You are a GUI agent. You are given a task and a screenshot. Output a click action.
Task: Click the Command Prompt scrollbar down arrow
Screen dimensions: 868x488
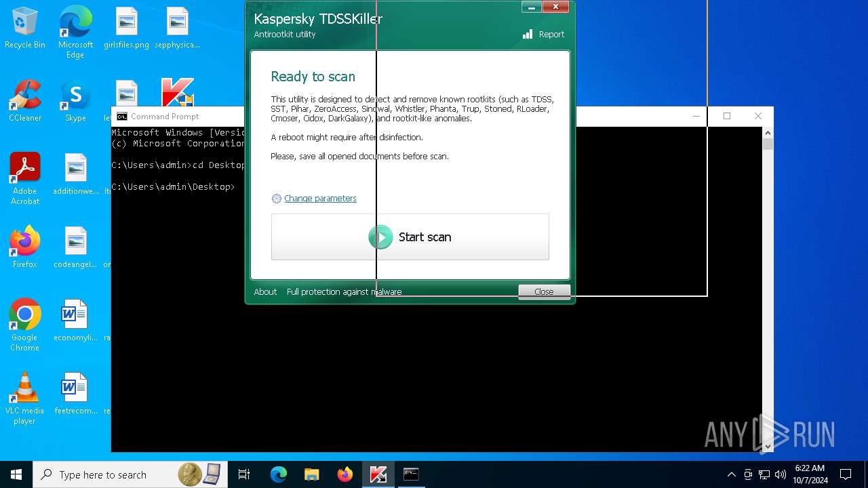pos(768,447)
